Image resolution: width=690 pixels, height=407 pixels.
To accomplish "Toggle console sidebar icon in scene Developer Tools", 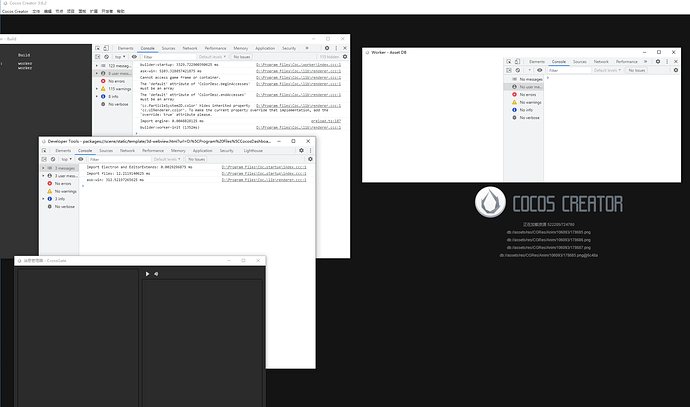I will pyautogui.click(x=44, y=159).
